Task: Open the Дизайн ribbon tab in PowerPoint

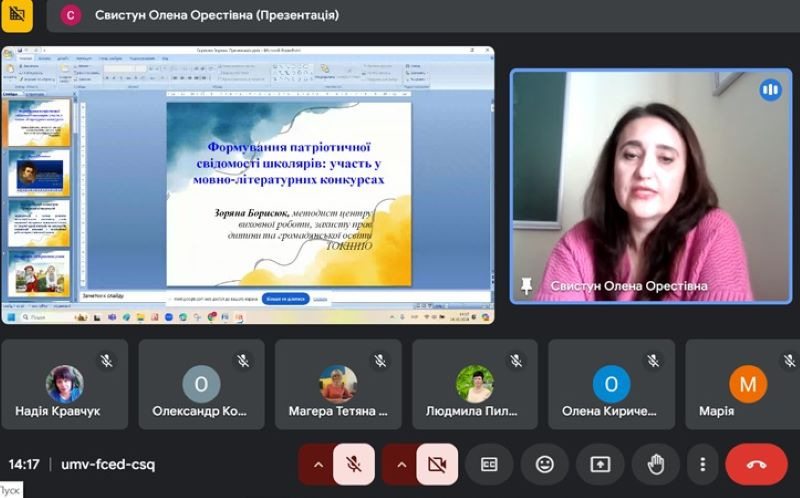Action: [63, 59]
